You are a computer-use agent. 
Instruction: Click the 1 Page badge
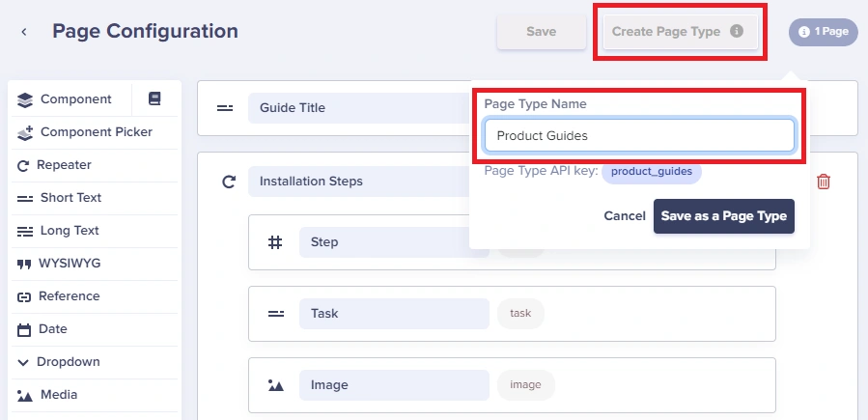click(824, 32)
